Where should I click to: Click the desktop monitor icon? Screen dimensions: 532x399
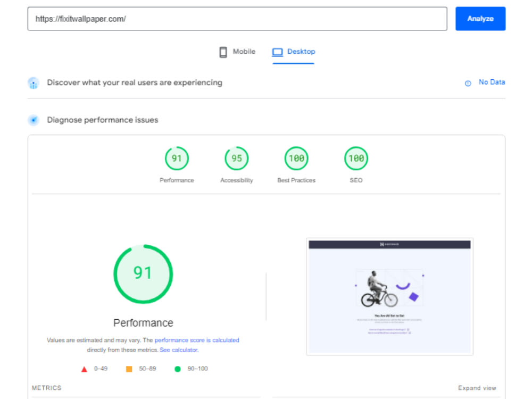pyautogui.click(x=277, y=52)
